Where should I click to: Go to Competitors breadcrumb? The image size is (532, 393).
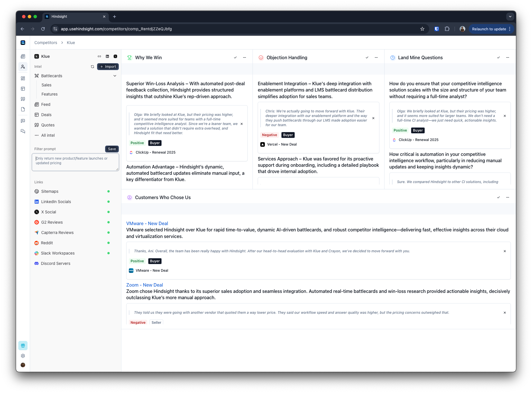(46, 43)
